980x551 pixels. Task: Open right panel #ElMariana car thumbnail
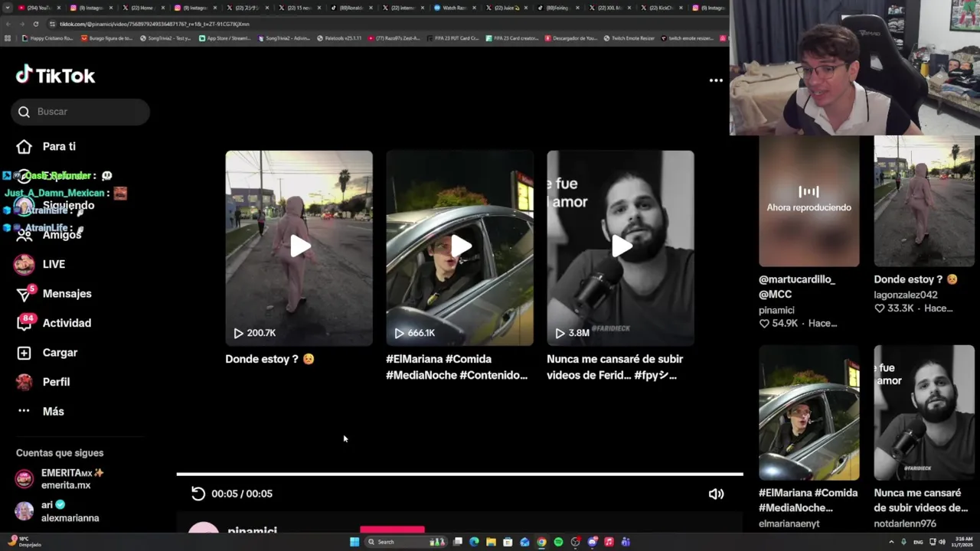(808, 412)
